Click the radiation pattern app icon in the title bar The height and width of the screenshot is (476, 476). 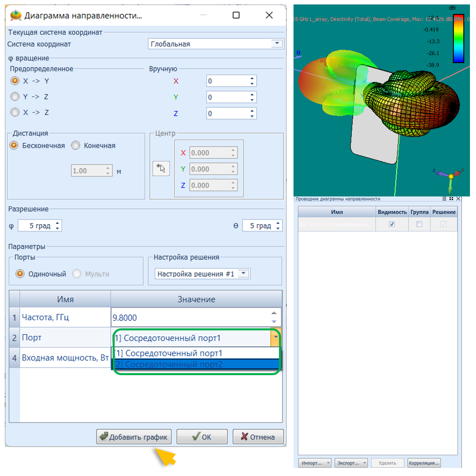16,15
